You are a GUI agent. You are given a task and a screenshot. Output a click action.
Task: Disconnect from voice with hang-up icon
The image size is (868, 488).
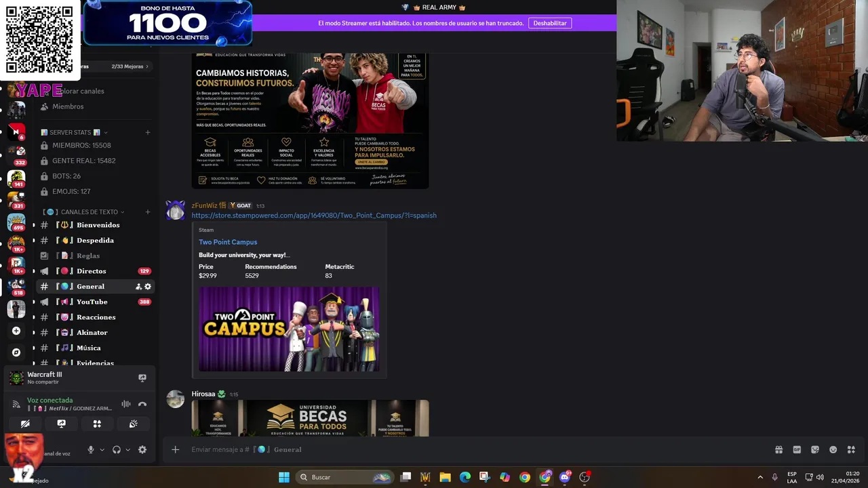[x=142, y=404]
